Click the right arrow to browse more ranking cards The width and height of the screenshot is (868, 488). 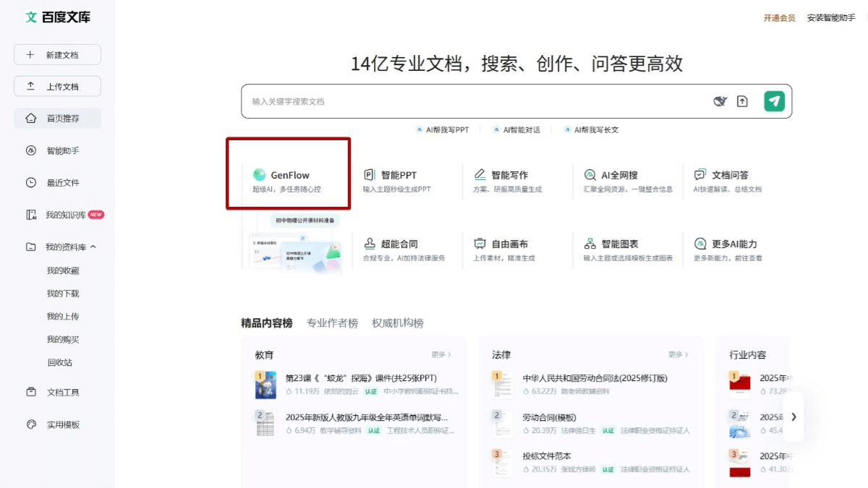click(793, 417)
